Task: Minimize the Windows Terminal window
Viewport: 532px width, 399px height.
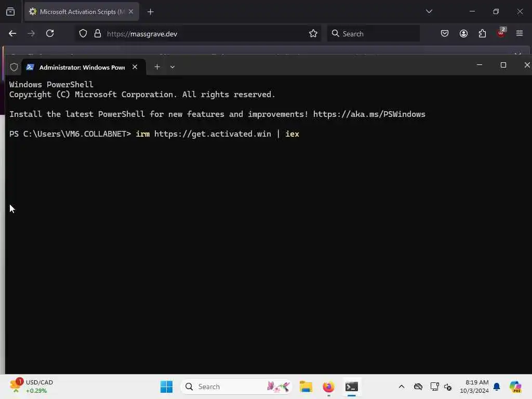Action: click(x=480, y=65)
